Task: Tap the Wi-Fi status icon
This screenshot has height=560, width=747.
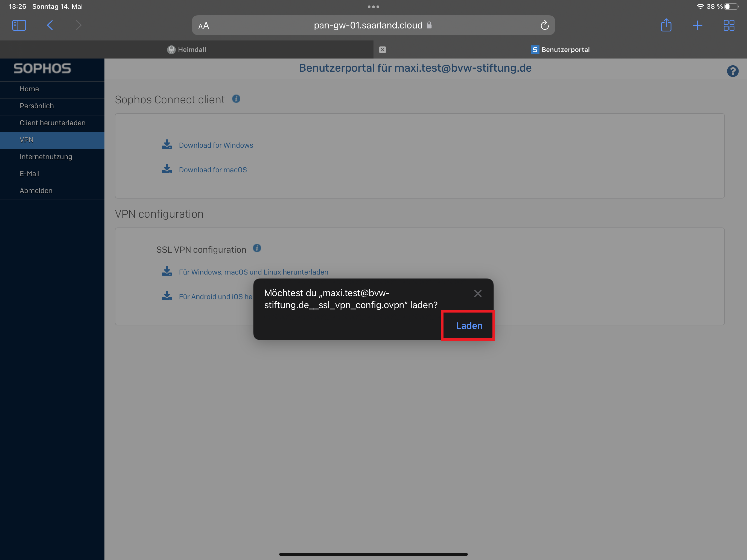Action: (700, 6)
